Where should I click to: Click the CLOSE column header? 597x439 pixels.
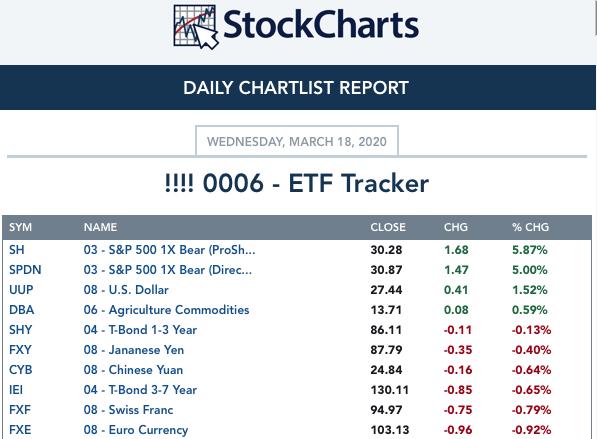point(388,227)
